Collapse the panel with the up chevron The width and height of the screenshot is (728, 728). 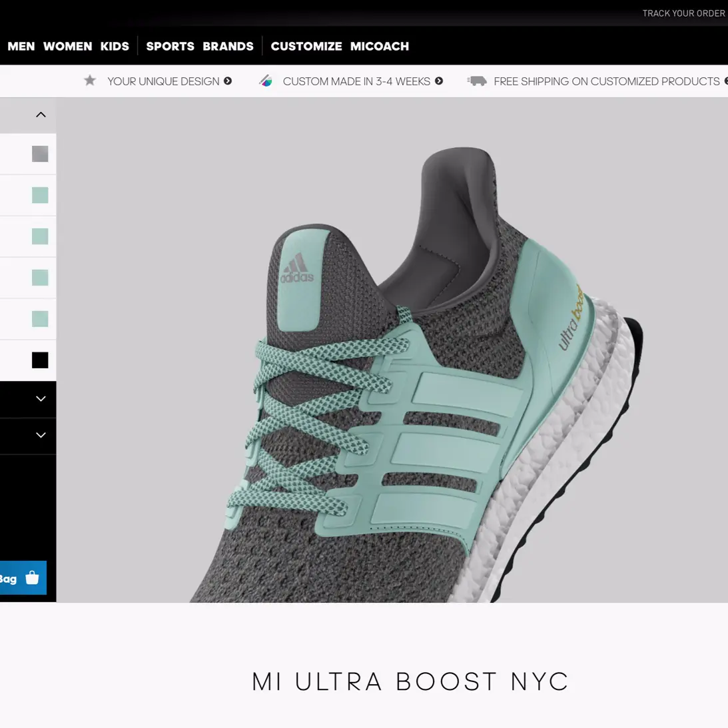(x=41, y=115)
